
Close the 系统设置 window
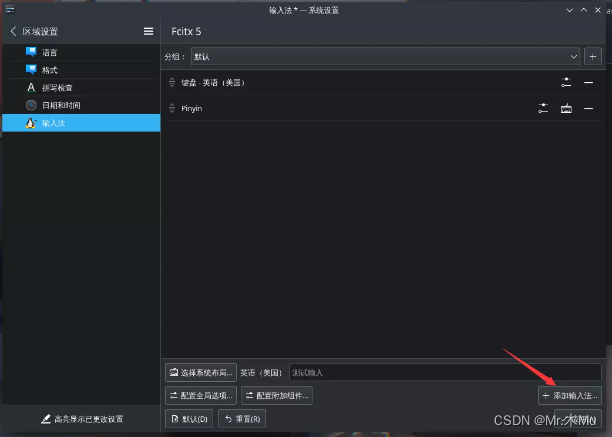pos(598,10)
